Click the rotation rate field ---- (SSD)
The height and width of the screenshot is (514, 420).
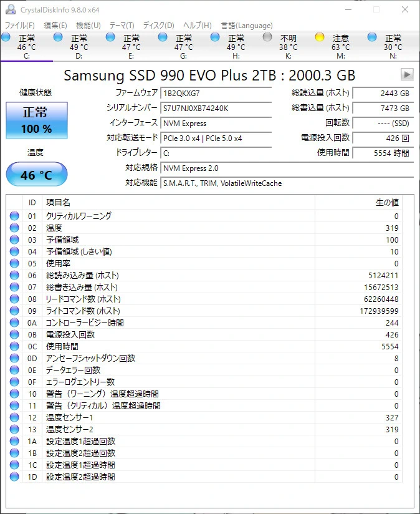pyautogui.click(x=383, y=124)
